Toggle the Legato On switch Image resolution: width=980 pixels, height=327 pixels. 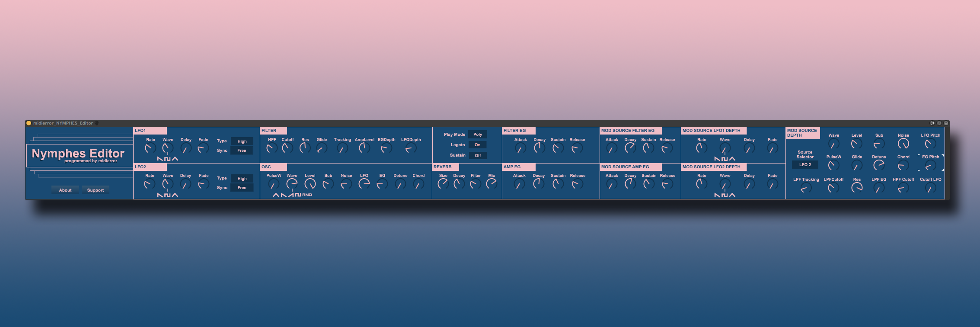[x=477, y=145]
